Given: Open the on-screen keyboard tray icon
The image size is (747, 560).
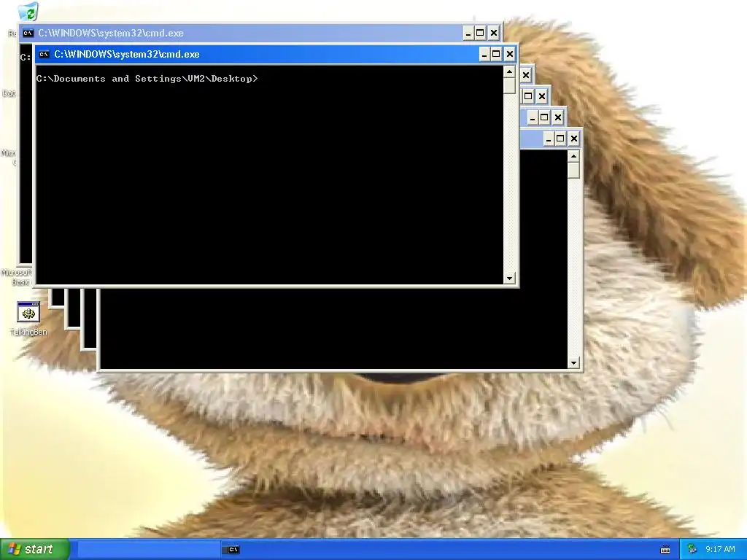Looking at the screenshot, I should tap(665, 550).
